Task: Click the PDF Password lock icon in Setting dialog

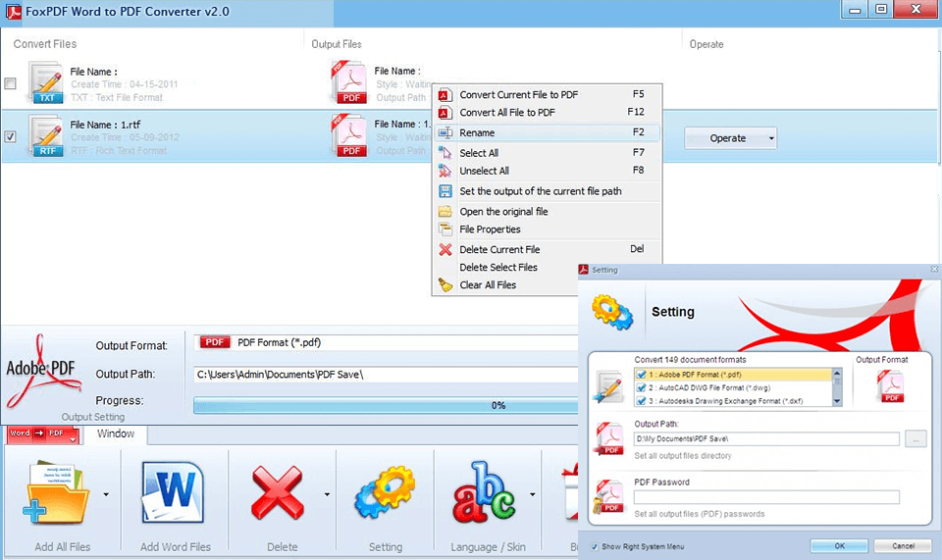Action: point(609,496)
